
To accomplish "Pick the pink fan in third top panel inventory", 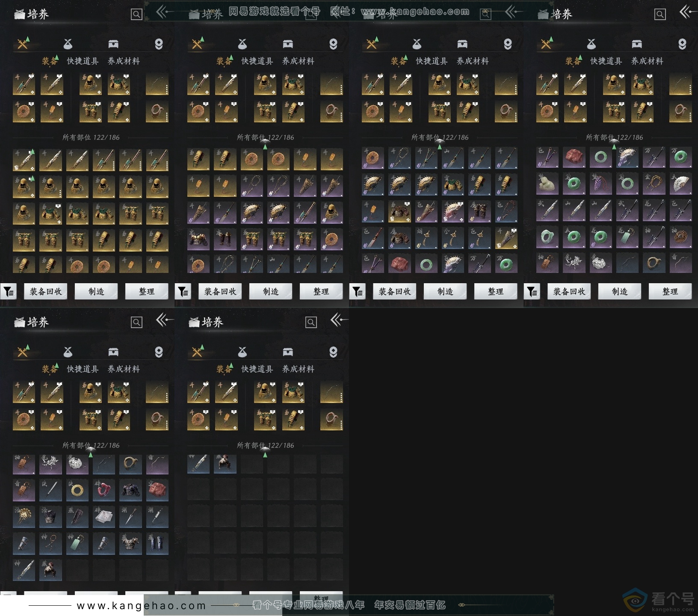I will pyautogui.click(x=453, y=211).
